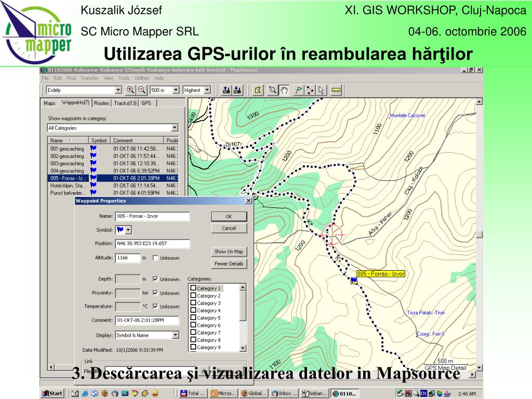The image size is (532, 399).
Task: Sort waypoints by the Comment column header
Action: point(137,140)
